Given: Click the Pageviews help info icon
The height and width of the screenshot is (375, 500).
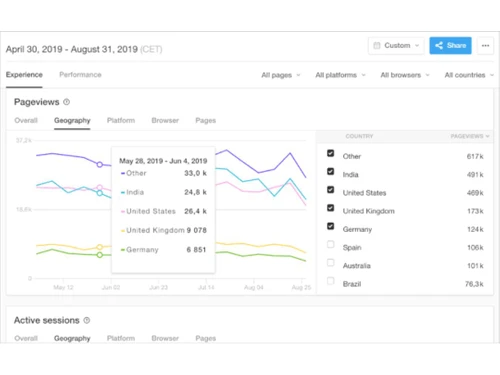Looking at the screenshot, I should [67, 102].
